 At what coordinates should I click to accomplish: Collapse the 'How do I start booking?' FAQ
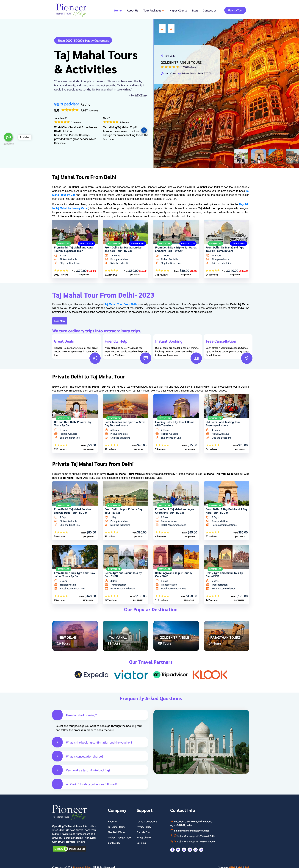tap(100, 715)
